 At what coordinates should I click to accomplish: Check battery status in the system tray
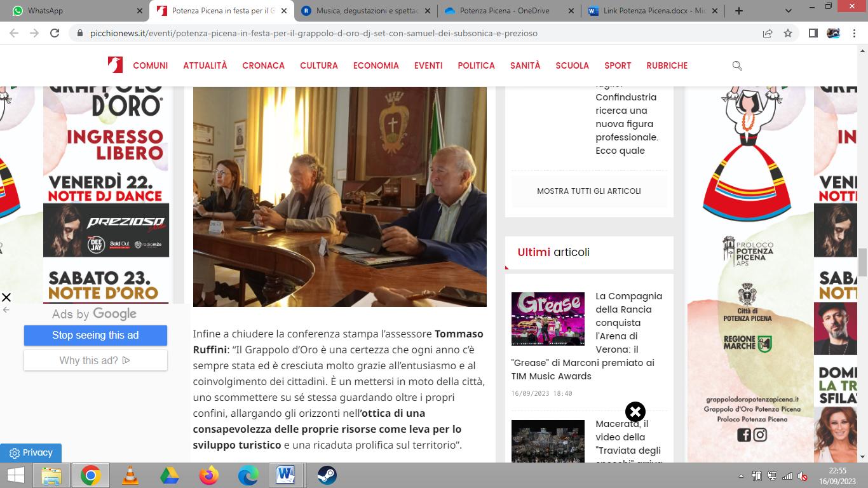point(757,476)
